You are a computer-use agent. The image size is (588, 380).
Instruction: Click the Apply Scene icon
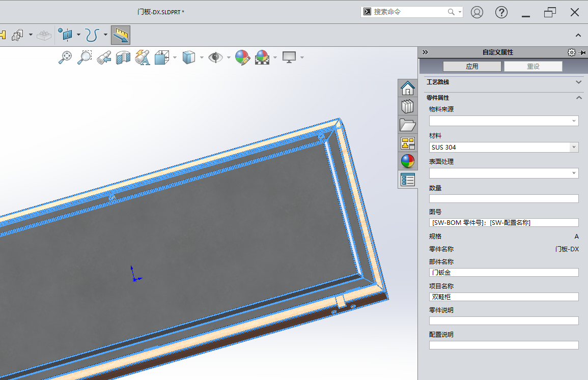coord(262,57)
